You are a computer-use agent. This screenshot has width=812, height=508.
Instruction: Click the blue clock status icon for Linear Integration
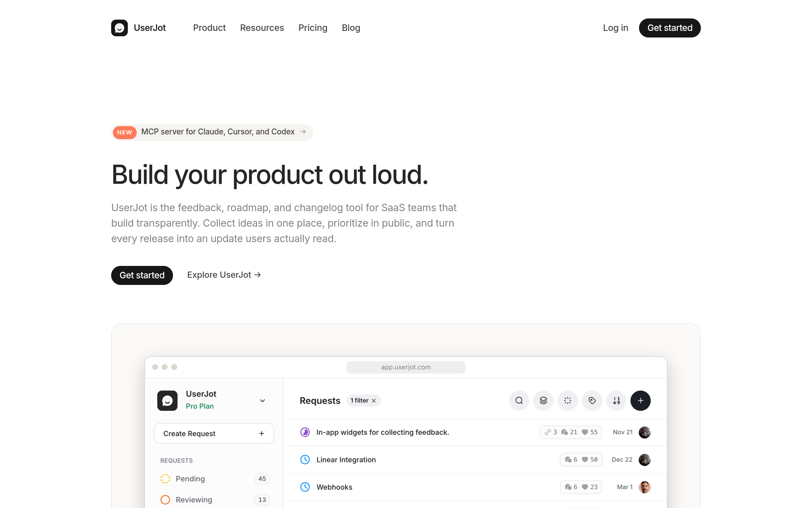(x=305, y=460)
